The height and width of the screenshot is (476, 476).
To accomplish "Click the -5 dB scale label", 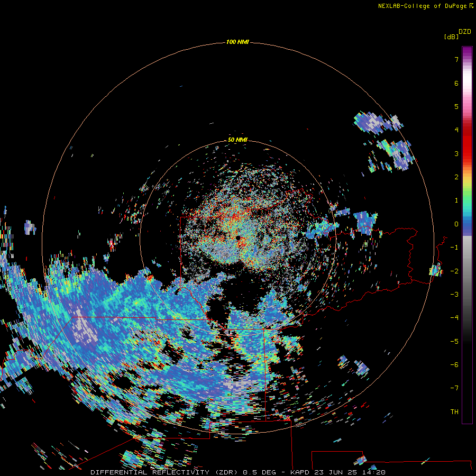I will pyautogui.click(x=454, y=342).
